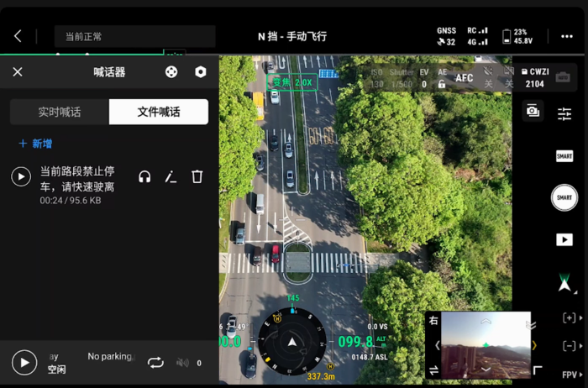
Task: View the battery 23% 45.8V indicator
Action: [x=517, y=36]
